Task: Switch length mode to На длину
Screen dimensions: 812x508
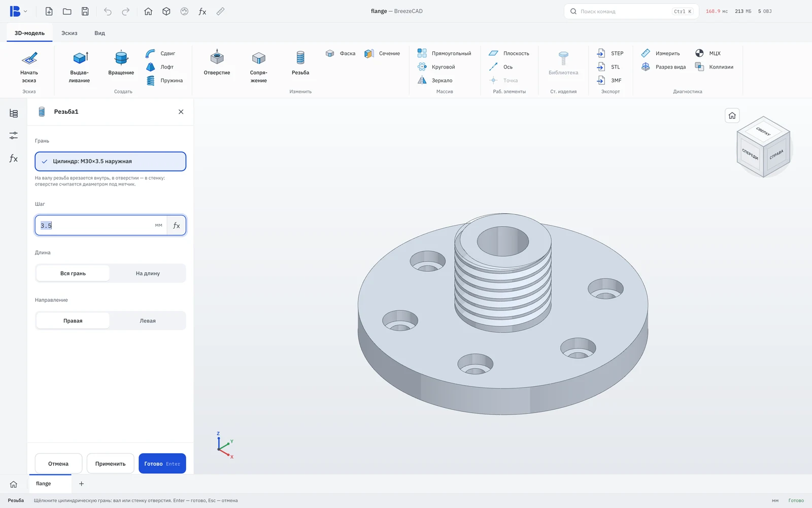Action: click(x=148, y=273)
